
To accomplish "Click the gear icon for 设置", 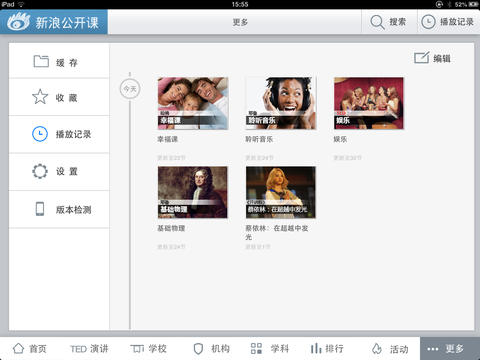I will tap(40, 171).
